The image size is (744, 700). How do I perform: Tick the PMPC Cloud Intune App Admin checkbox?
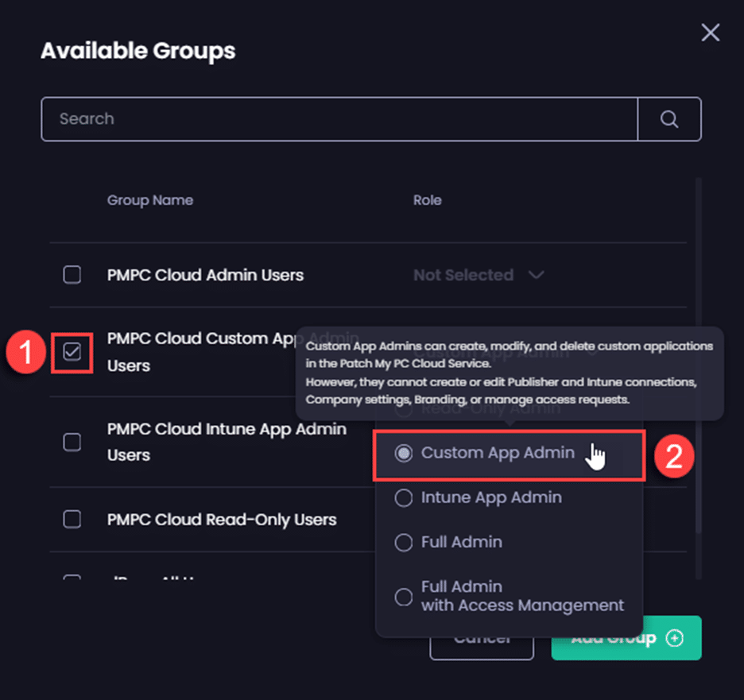pyautogui.click(x=72, y=442)
